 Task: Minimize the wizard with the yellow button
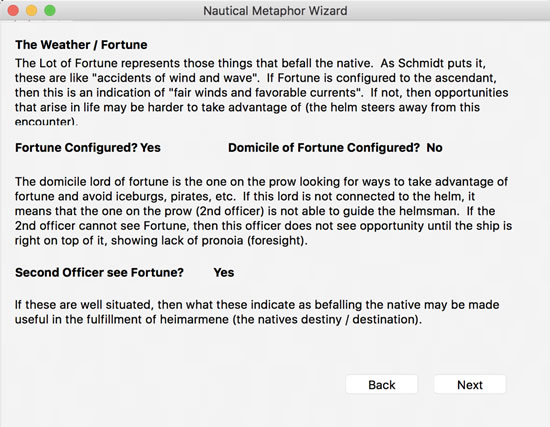pyautogui.click(x=32, y=11)
